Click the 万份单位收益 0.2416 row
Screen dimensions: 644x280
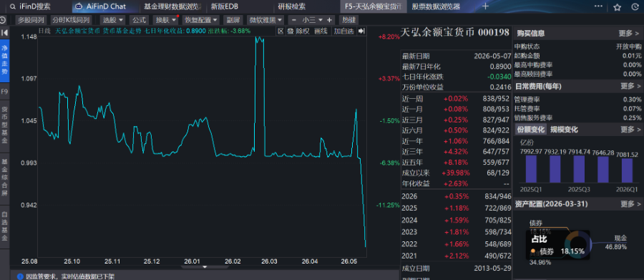coord(456,87)
